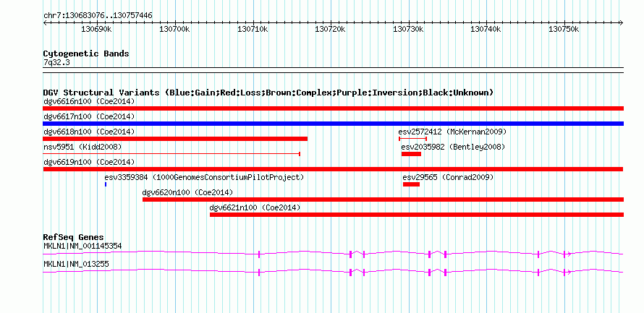
Task: Click the 130690k ruler tick label
Action: 96,30
